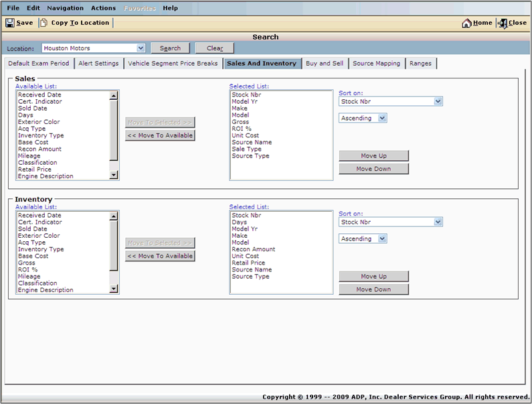Click Move To Available in Inventory section

tap(160, 256)
